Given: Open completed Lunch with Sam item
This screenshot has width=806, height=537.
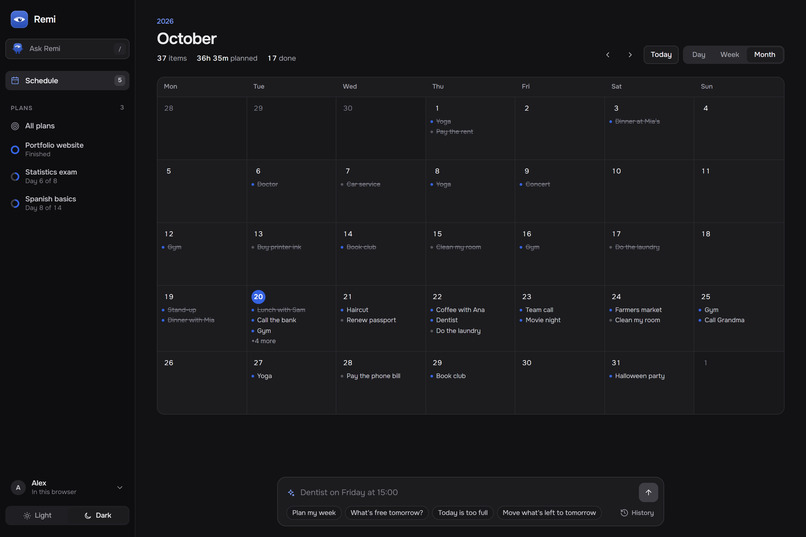Looking at the screenshot, I should pyautogui.click(x=281, y=310).
